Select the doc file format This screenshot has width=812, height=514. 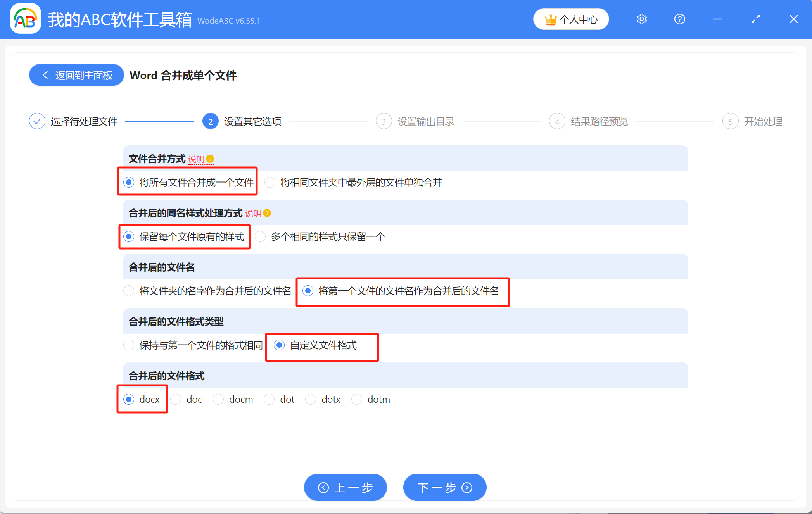pyautogui.click(x=176, y=399)
